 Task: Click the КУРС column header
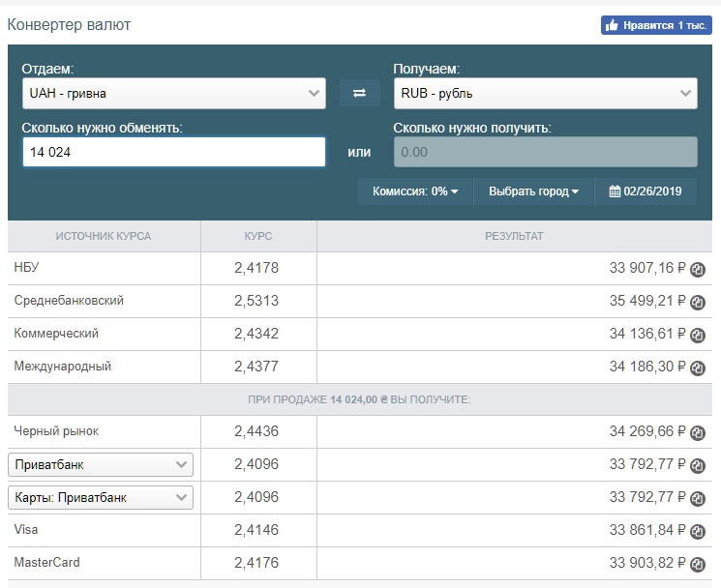pos(258,236)
